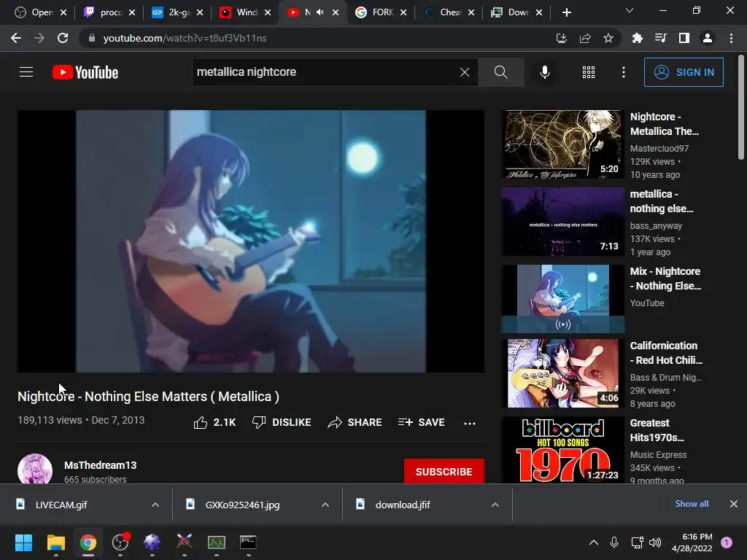This screenshot has width=747, height=560.
Task: Open OBS Studio taskbar icon
Action: [120, 542]
